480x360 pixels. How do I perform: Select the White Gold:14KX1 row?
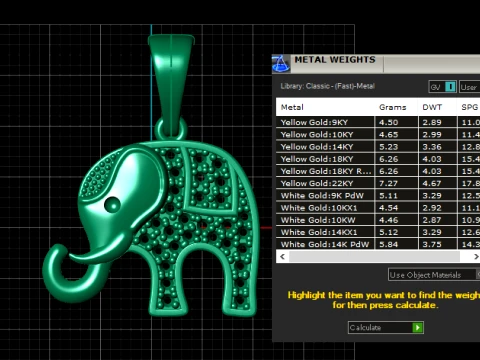[x=378, y=232]
